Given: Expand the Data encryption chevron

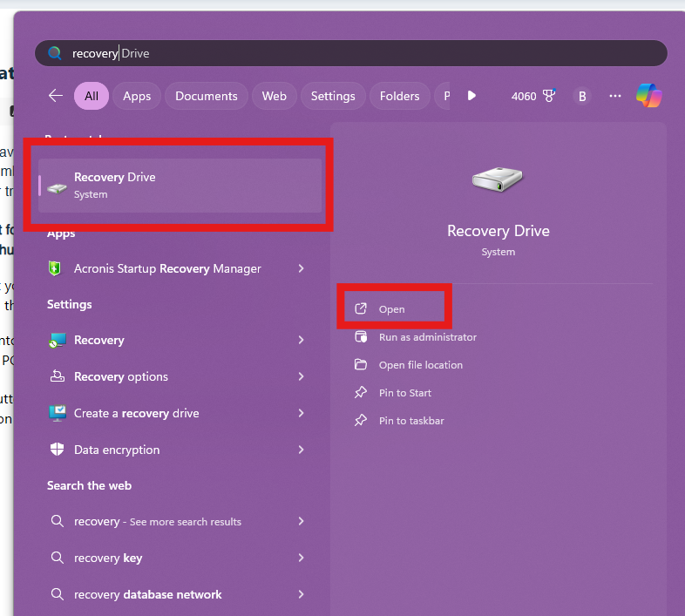Looking at the screenshot, I should (x=301, y=450).
